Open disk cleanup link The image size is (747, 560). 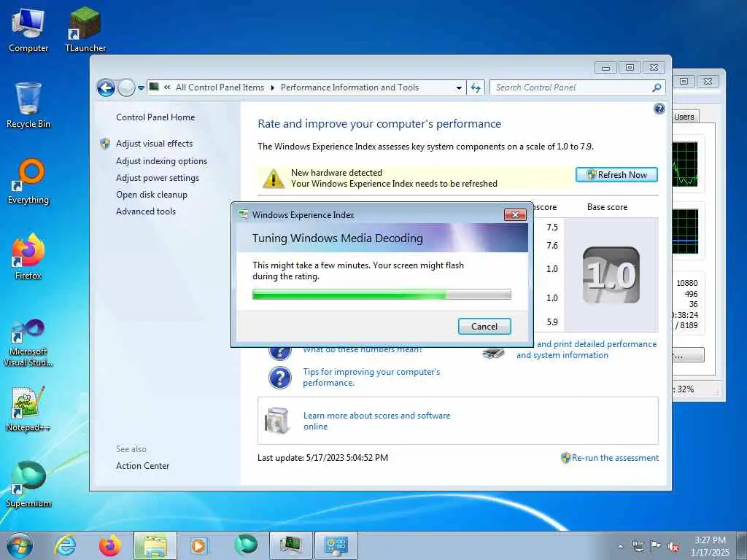pos(152,194)
